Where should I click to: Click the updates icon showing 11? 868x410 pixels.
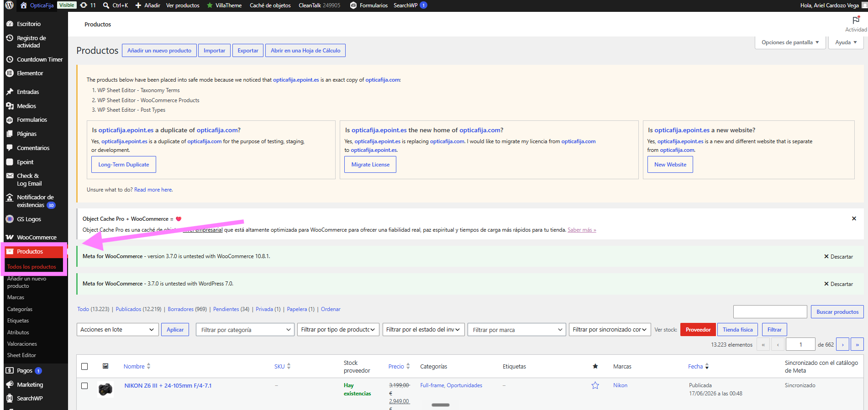88,5
